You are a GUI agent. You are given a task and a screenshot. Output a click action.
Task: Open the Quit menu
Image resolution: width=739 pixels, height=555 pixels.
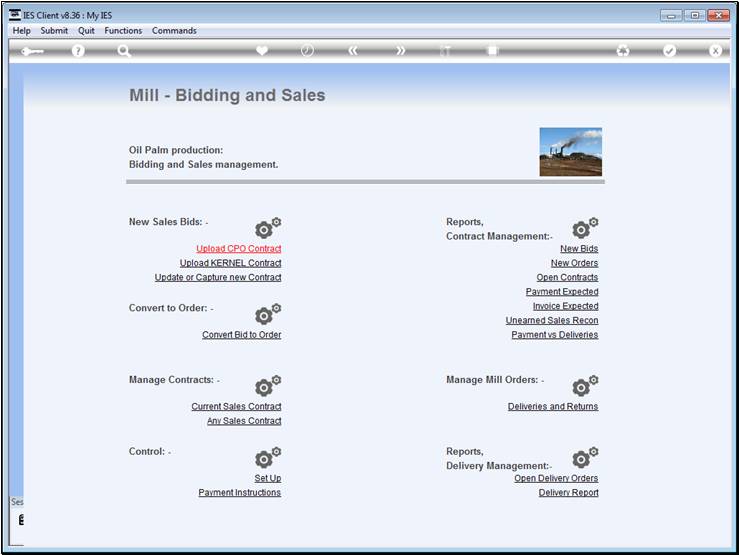tap(86, 31)
